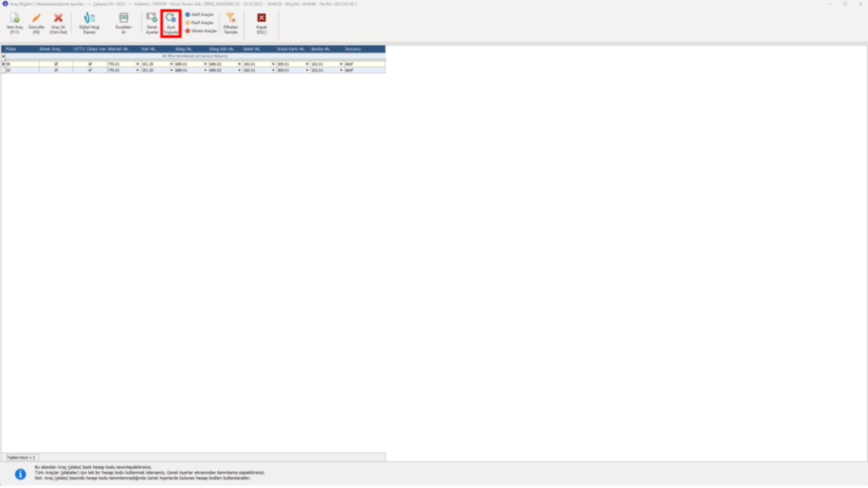Click the Durumu column header
Image resolution: width=868 pixels, height=488 pixels.
[364, 49]
